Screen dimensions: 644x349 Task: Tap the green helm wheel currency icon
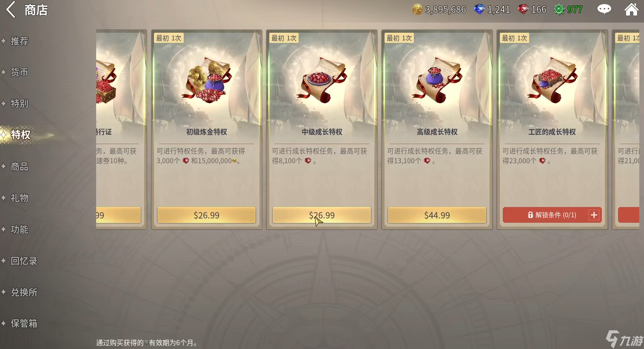tap(559, 9)
